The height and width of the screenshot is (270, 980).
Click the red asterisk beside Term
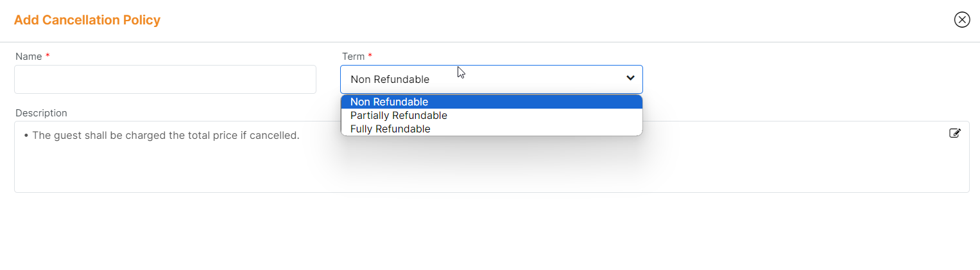370,56
